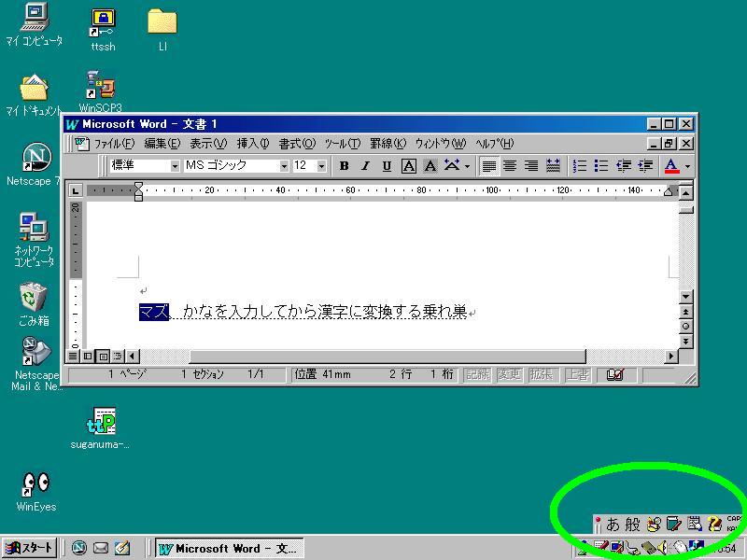Image resolution: width=747 pixels, height=560 pixels.
Task: Toggle italic formatting button
Action: [x=365, y=166]
